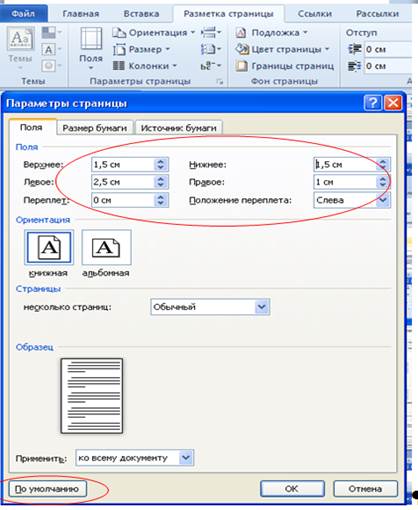Viewport: 418px width, 510px height.
Task: Switch to the Вставка ribbon tab
Action: tap(141, 14)
